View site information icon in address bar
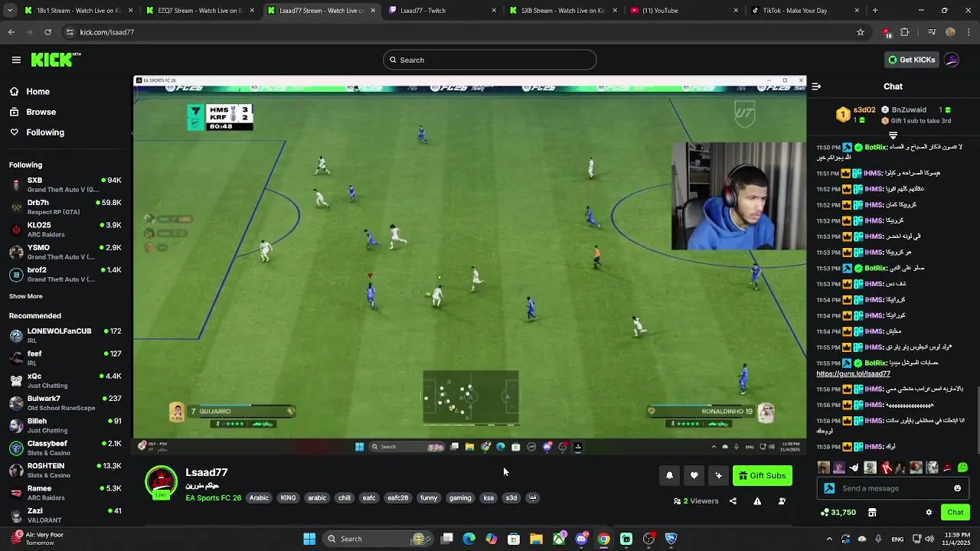The height and width of the screenshot is (551, 980). coord(70,32)
